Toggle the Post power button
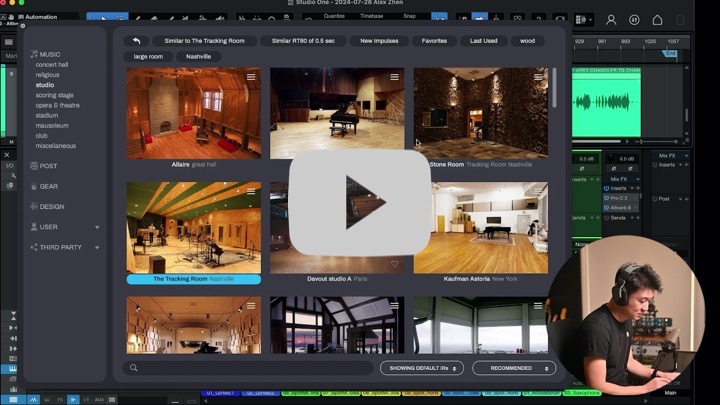Viewport: 720px width, 405px height. 655,199
